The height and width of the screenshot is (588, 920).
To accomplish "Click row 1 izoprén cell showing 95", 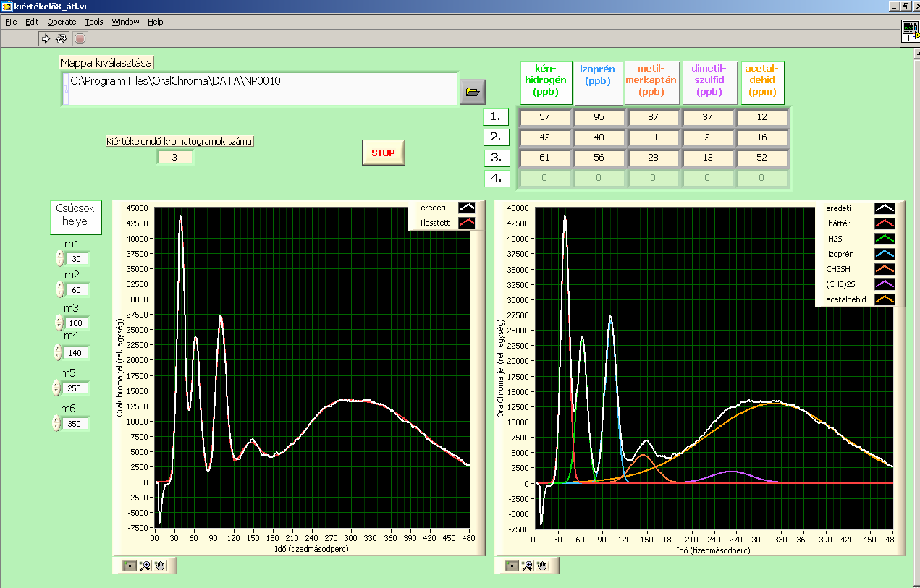I will tap(599, 117).
